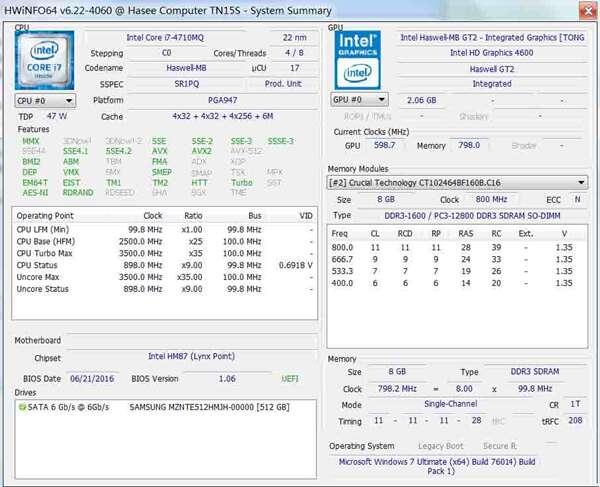This screenshot has width=600, height=487.
Task: Open the CPU #0 selector dropdown
Action: pos(45,101)
